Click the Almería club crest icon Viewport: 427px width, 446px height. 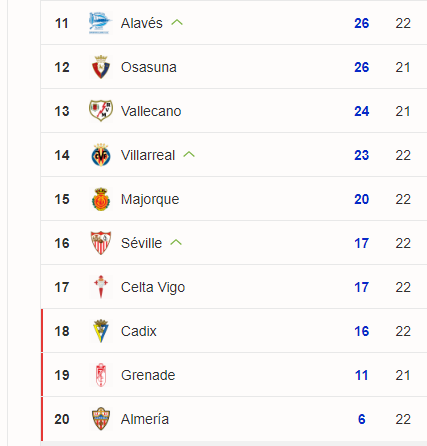(101, 419)
